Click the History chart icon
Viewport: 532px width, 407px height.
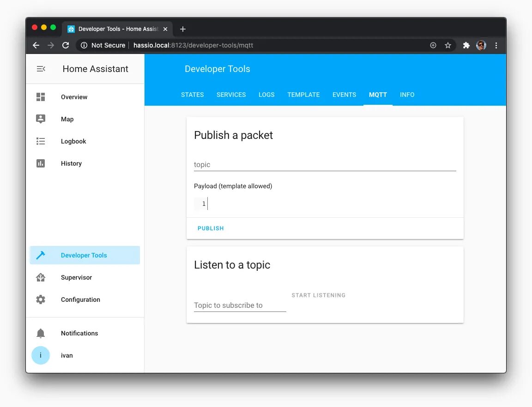[x=41, y=163]
